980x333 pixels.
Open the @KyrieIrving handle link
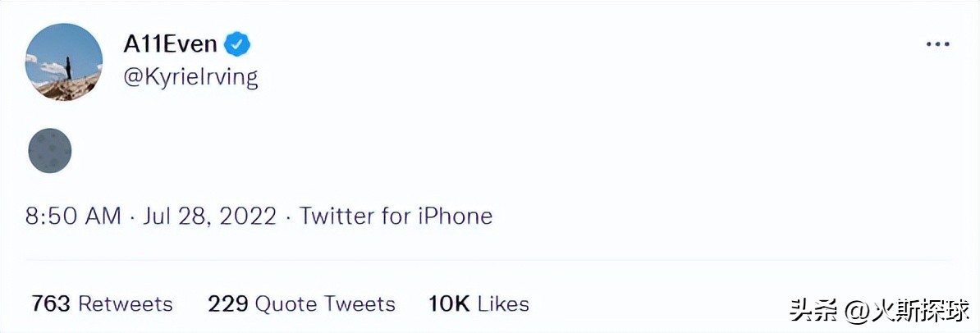pos(190,77)
